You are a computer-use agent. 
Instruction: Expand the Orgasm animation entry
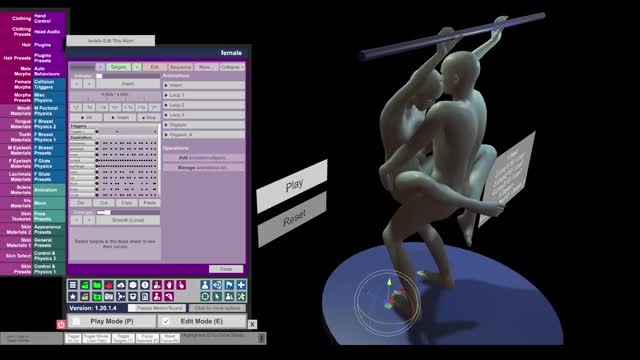click(204, 125)
